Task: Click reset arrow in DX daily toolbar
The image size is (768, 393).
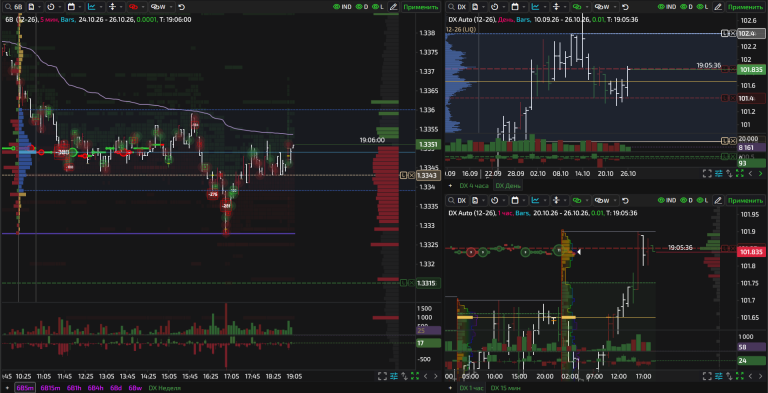Action: (x=625, y=7)
